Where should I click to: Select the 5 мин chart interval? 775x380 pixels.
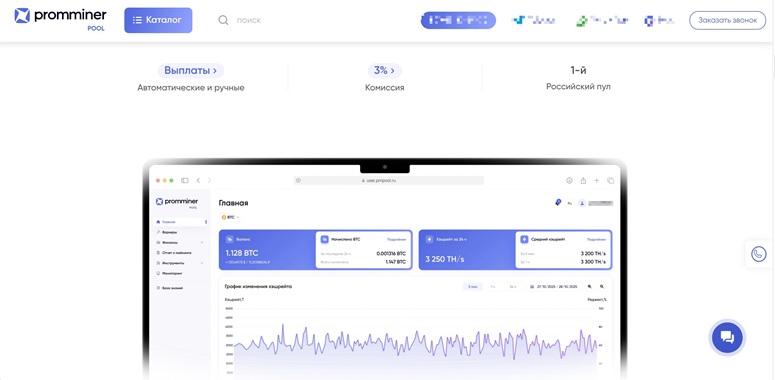click(473, 287)
